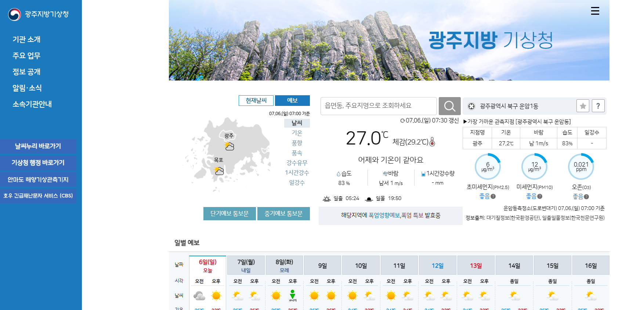This screenshot has width=644, height=310.
Task: Click the 14일 종일 weather icon
Action: tap(515, 296)
